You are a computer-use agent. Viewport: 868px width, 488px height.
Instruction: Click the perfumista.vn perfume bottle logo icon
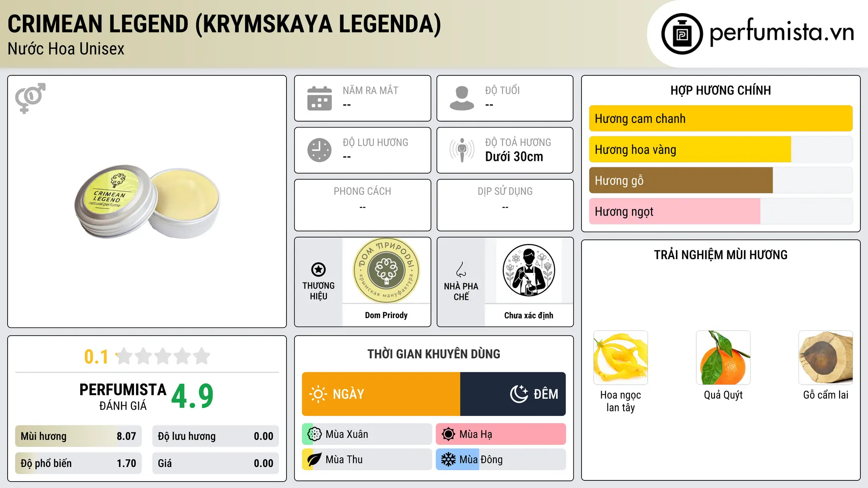pos(682,34)
